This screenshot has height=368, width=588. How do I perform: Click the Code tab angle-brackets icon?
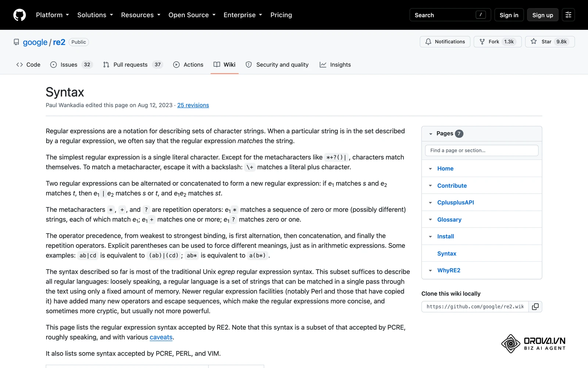pyautogui.click(x=19, y=65)
